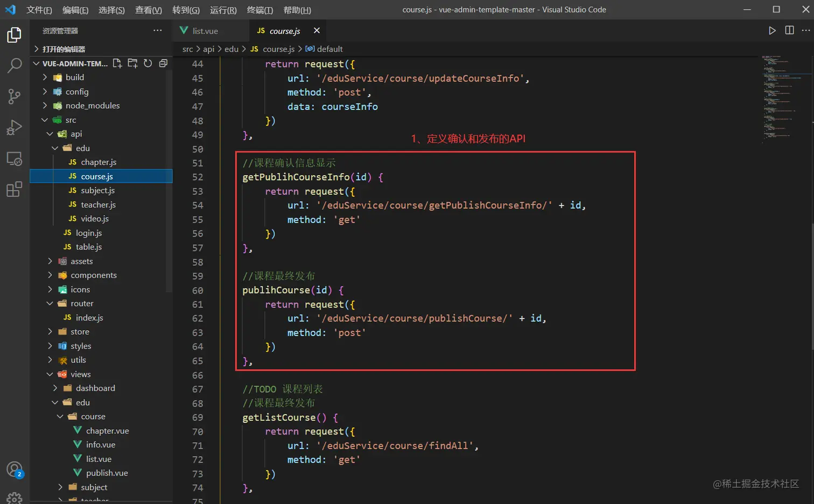Click the default symbol breadcrumb
814x504 pixels.
(324, 49)
